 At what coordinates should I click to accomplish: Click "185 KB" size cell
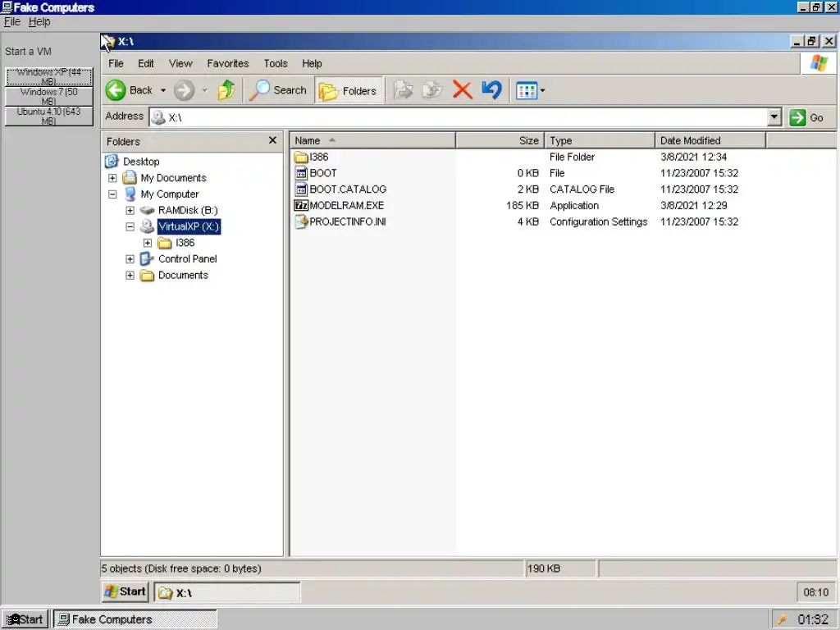click(523, 206)
